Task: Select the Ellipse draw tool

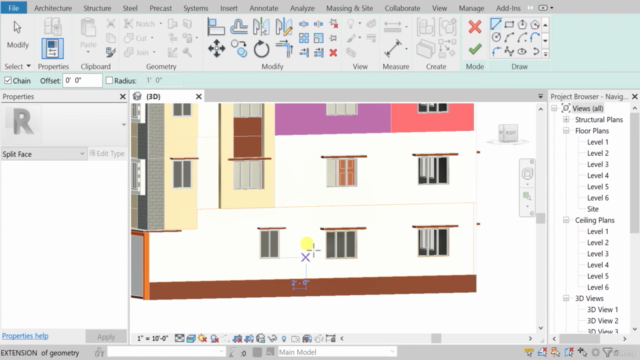Action: pyautogui.click(x=522, y=51)
